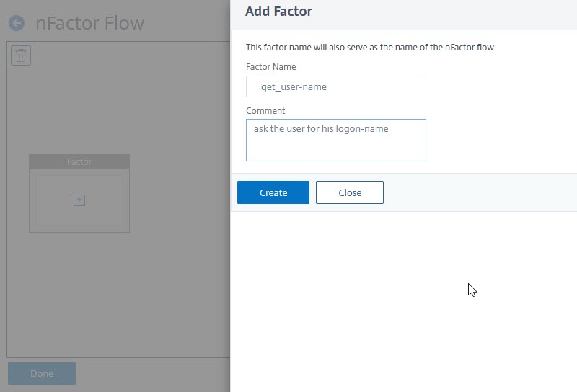Create the factor with the Create button
The width and height of the screenshot is (577, 392).
(273, 192)
